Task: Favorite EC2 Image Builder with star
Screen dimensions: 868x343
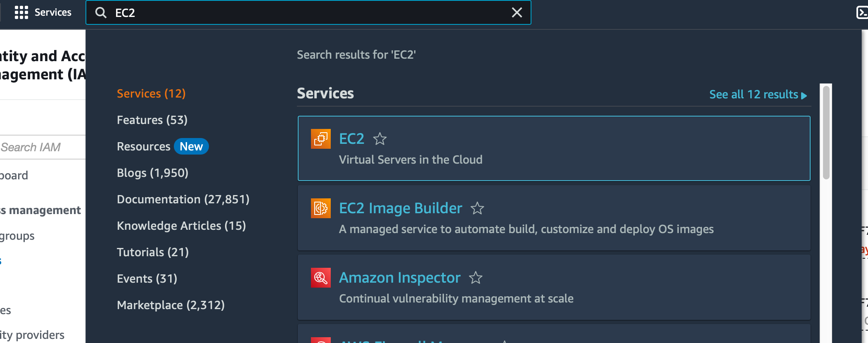Action: coord(477,208)
